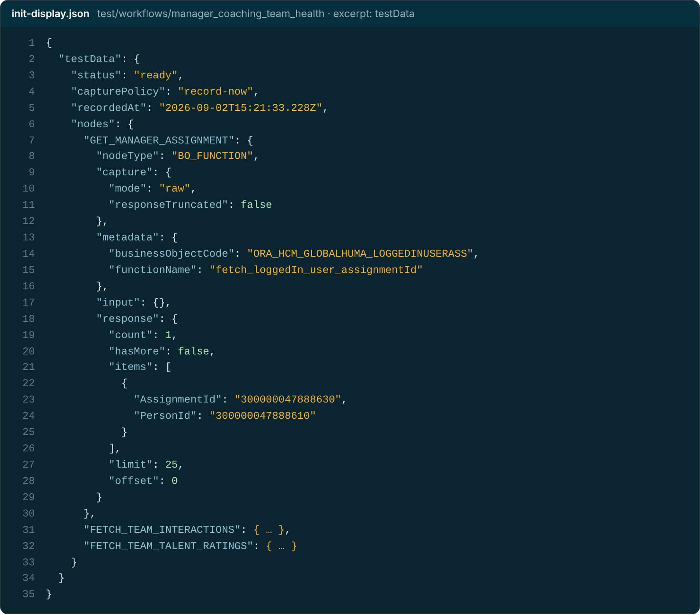
Task: Click the "testData" key
Action: (x=90, y=59)
